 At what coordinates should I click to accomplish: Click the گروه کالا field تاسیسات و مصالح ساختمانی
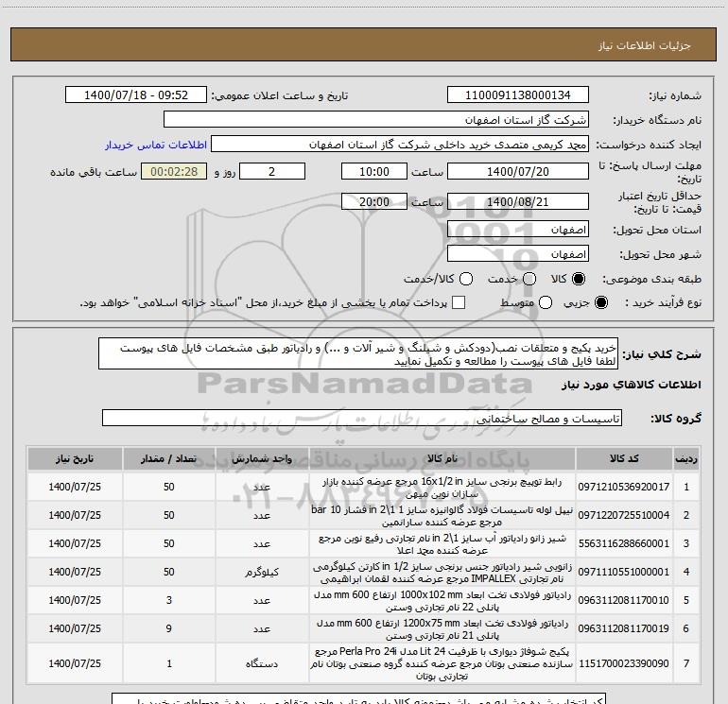tap(362, 418)
